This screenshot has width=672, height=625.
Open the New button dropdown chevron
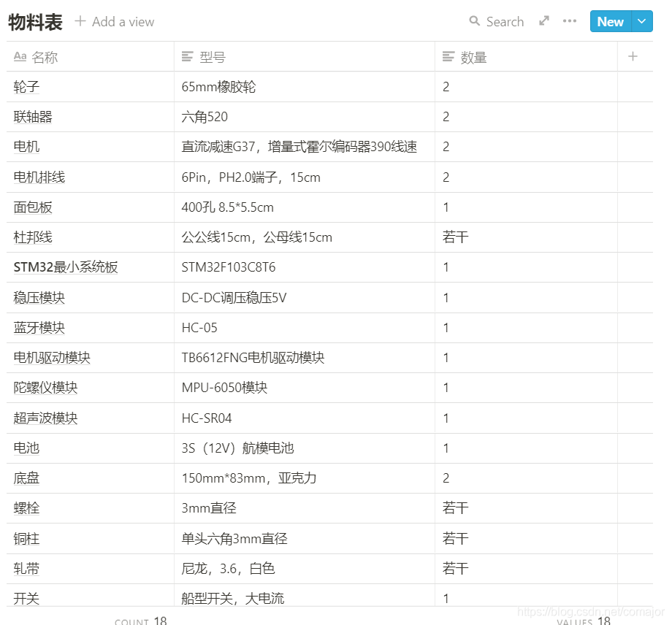click(x=640, y=21)
